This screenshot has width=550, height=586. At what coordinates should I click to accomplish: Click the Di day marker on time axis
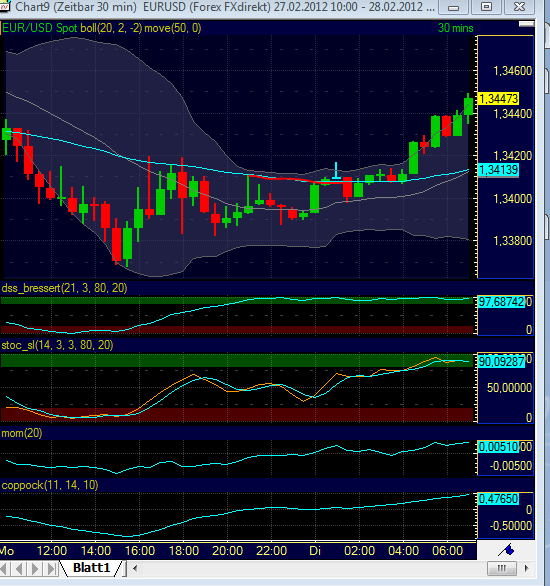[315, 550]
